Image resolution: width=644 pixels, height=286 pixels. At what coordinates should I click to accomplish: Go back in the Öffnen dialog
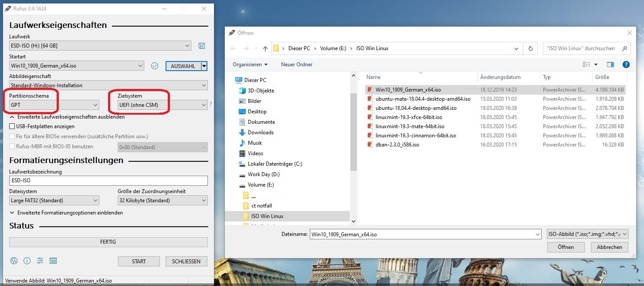point(234,48)
